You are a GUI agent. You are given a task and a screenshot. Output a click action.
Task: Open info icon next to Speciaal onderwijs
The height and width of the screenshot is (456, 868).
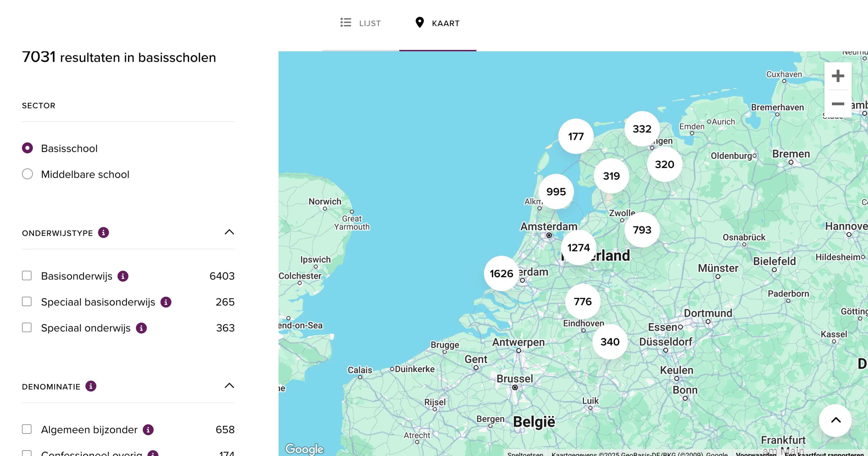pyautogui.click(x=141, y=328)
